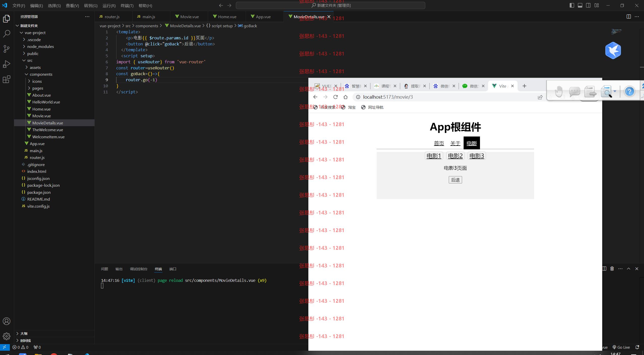Open the Accounts menu icon
Image resolution: width=644 pixels, height=355 pixels.
tap(7, 321)
